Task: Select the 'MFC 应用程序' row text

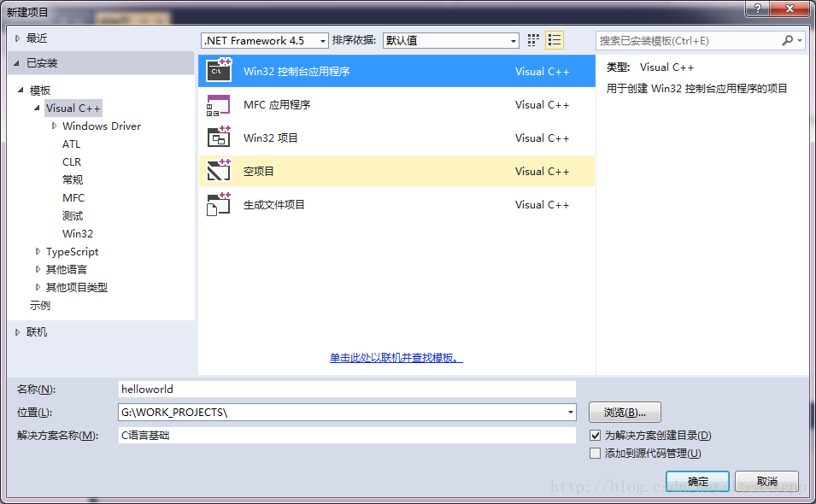Action: point(277,104)
